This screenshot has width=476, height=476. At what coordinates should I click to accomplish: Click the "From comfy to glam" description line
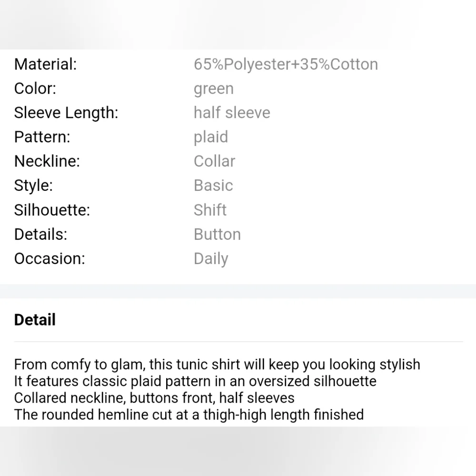click(217, 365)
